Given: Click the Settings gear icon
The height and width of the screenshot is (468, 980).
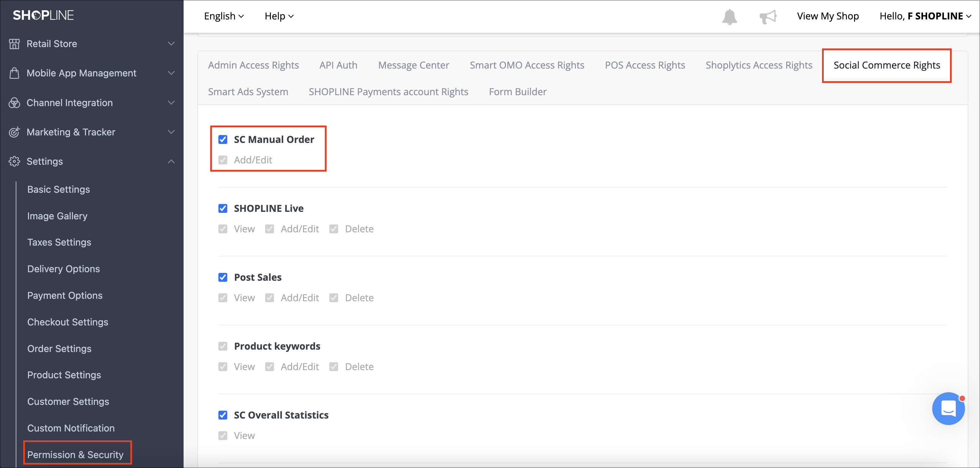Looking at the screenshot, I should click(x=14, y=161).
